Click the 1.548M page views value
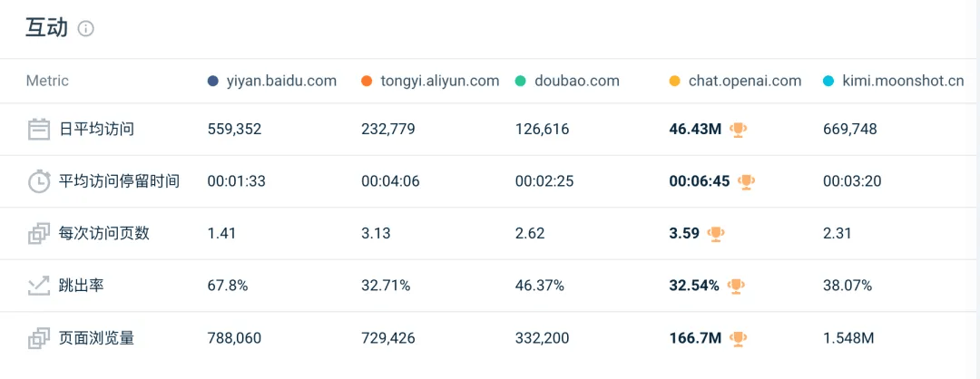The image size is (980, 379). pos(848,339)
